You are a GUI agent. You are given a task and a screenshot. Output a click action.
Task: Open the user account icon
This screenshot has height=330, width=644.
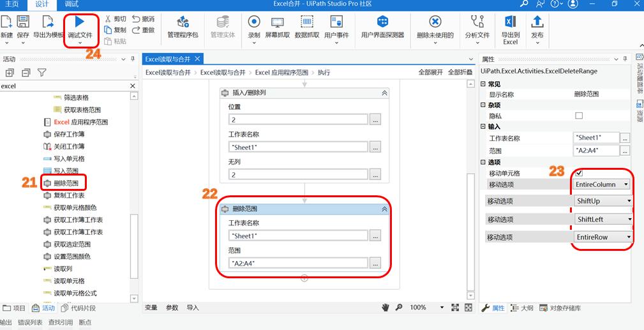click(x=574, y=4)
